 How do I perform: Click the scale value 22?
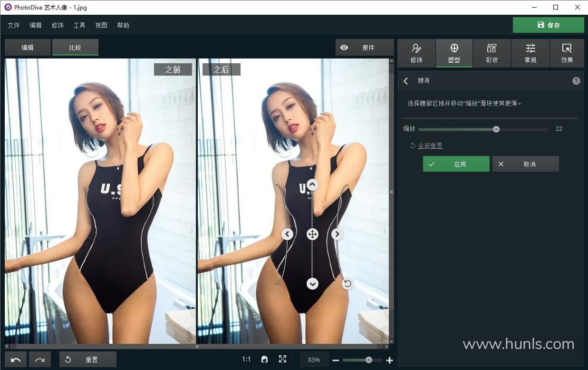pyautogui.click(x=559, y=129)
